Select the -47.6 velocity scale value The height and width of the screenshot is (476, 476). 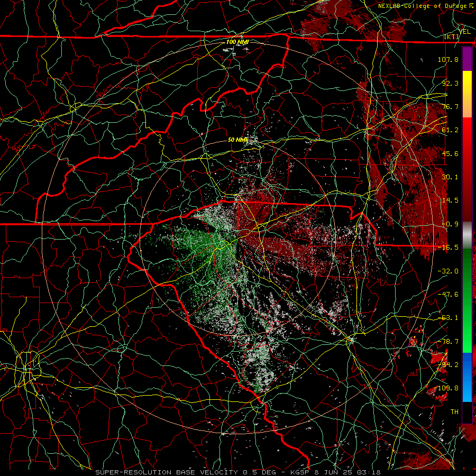tap(448, 294)
